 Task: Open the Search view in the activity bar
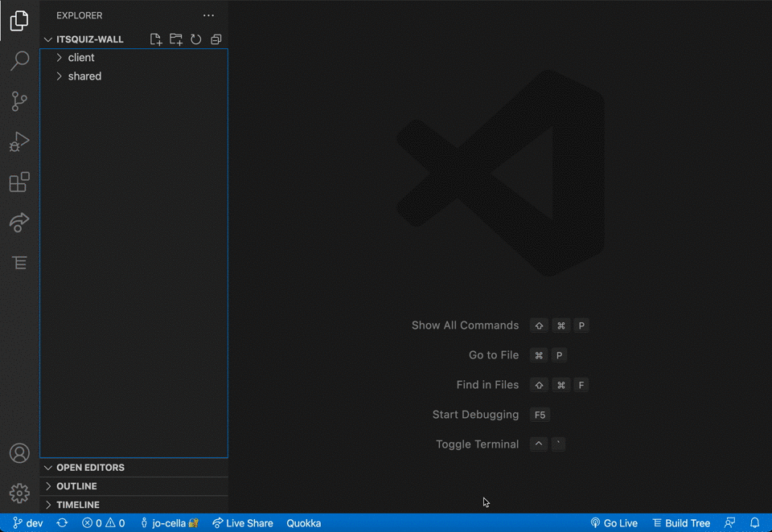pyautogui.click(x=19, y=61)
